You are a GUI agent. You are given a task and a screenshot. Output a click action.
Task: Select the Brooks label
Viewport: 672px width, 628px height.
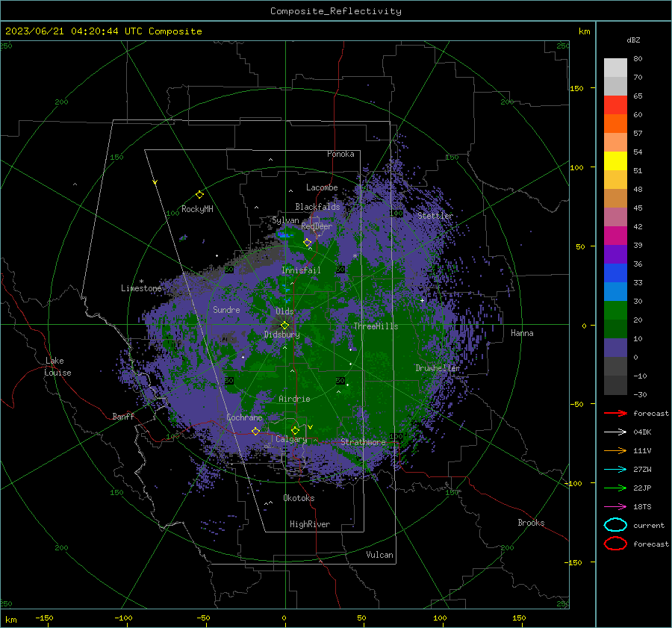tap(531, 523)
